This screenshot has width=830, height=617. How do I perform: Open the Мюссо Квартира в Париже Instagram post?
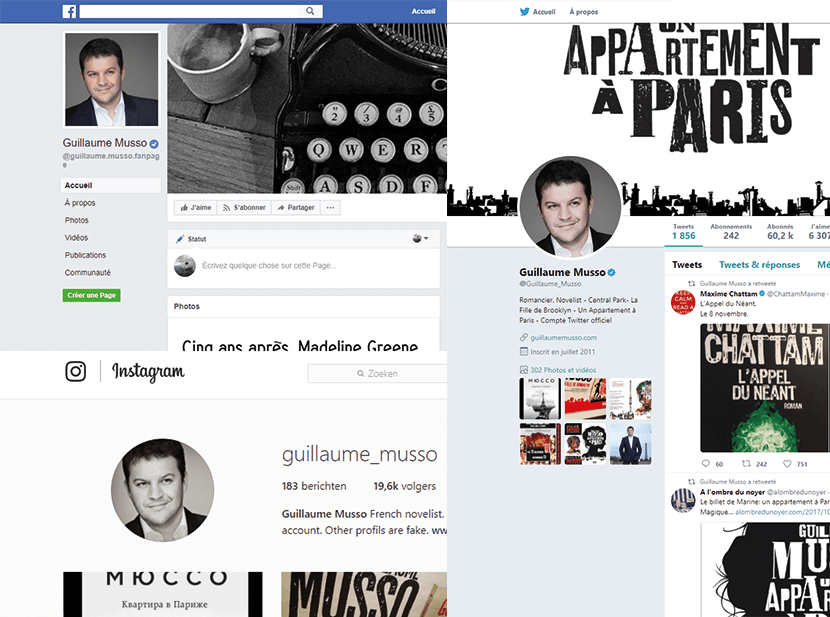click(x=163, y=594)
